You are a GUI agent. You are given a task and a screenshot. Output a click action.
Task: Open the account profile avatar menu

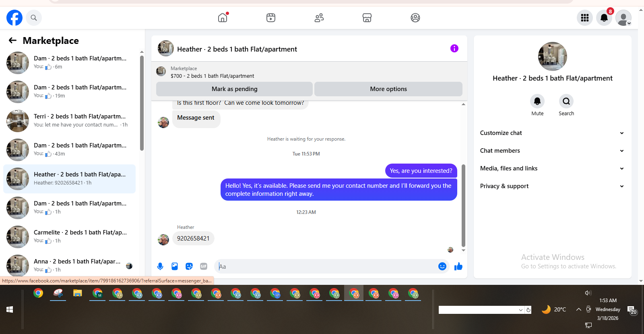pyautogui.click(x=623, y=18)
